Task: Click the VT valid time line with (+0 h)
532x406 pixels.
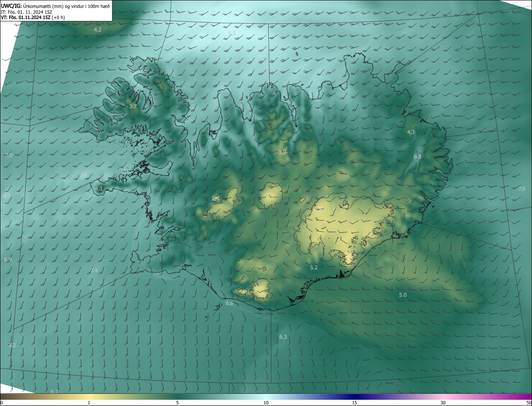Action: pos(33,17)
